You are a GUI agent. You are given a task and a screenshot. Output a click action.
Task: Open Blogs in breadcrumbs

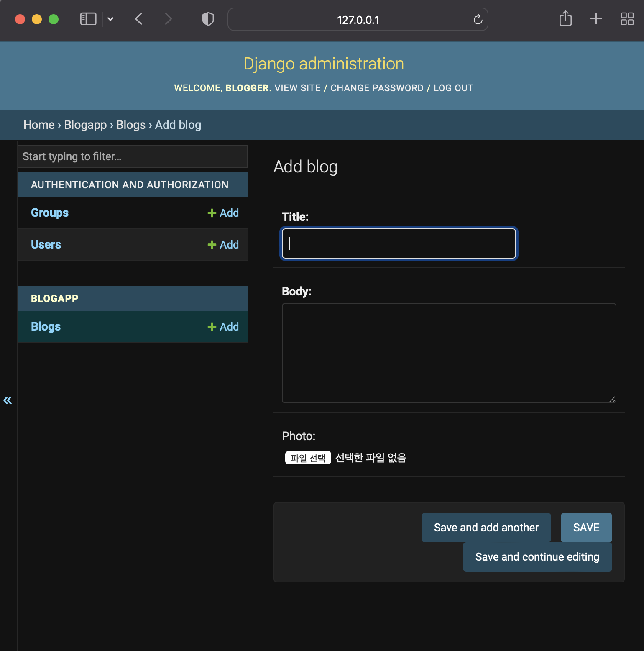pyautogui.click(x=131, y=125)
